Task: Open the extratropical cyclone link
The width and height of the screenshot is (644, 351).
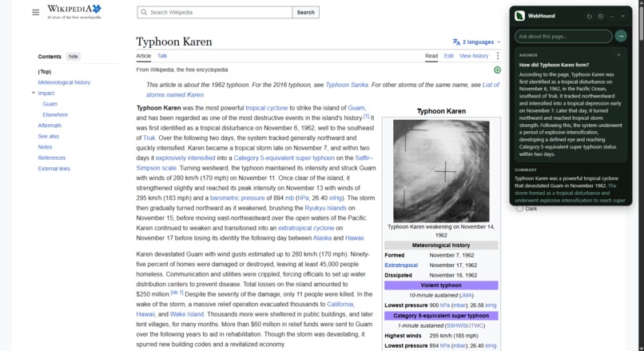Action: [306, 228]
